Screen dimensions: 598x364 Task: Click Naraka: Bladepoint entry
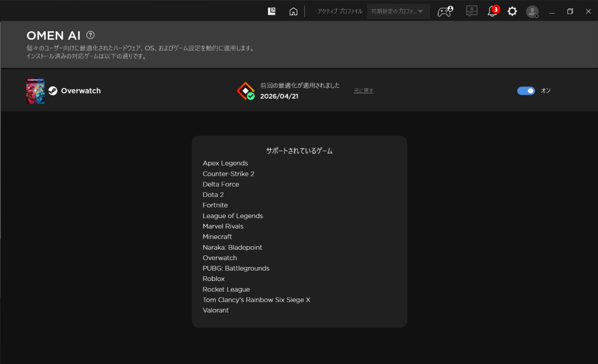[x=232, y=248]
